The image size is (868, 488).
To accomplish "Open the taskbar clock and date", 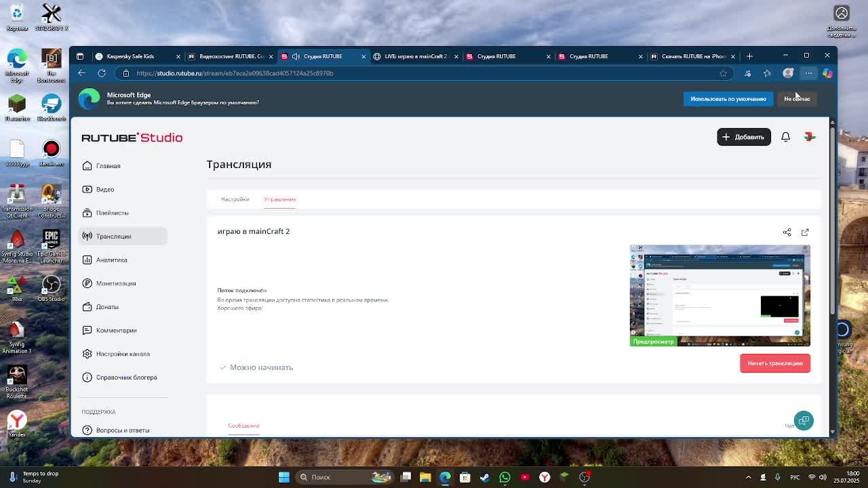I will 846,477.
